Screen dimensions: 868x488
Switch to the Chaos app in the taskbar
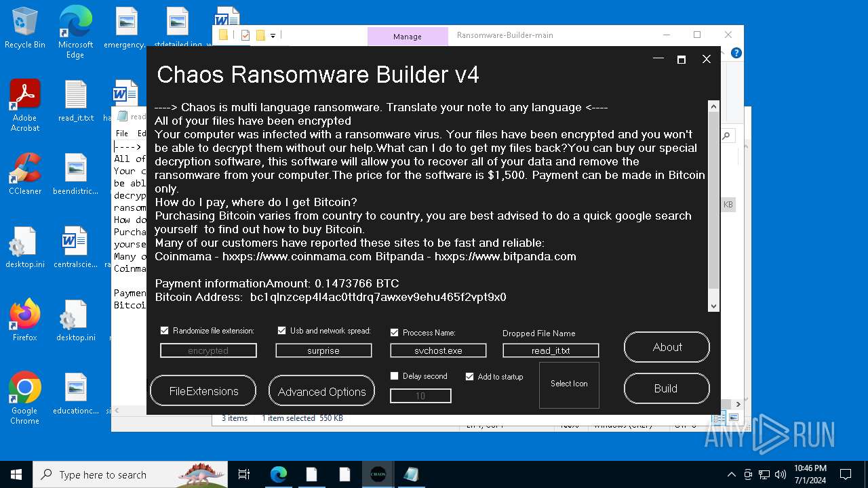coord(378,474)
